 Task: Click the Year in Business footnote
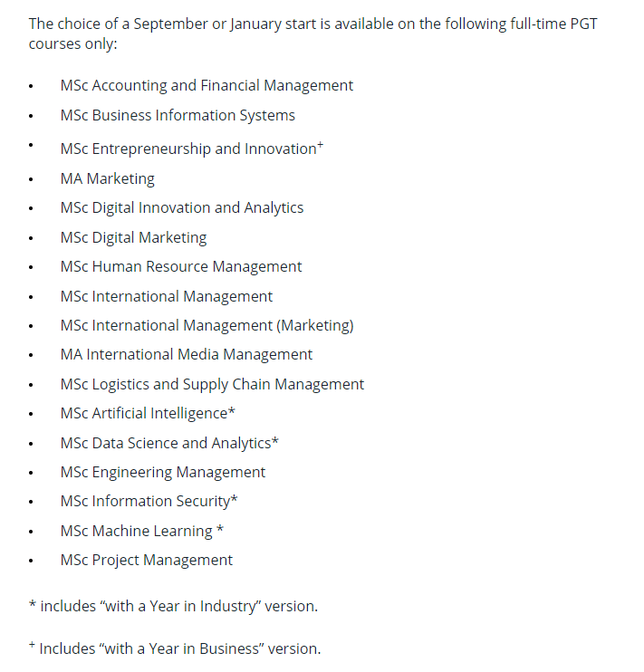point(175,648)
